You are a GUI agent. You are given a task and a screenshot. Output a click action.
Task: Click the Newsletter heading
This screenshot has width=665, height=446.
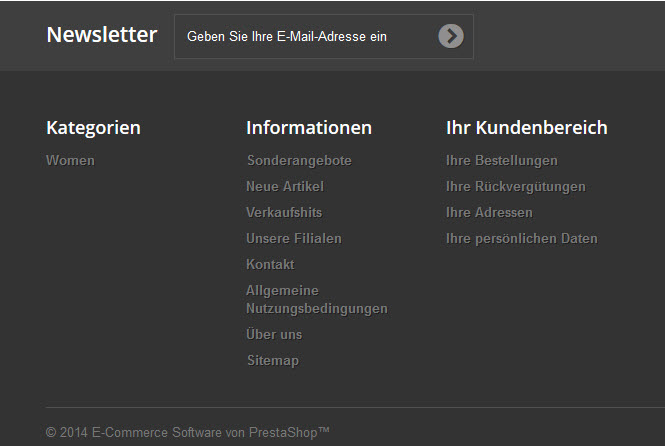102,35
